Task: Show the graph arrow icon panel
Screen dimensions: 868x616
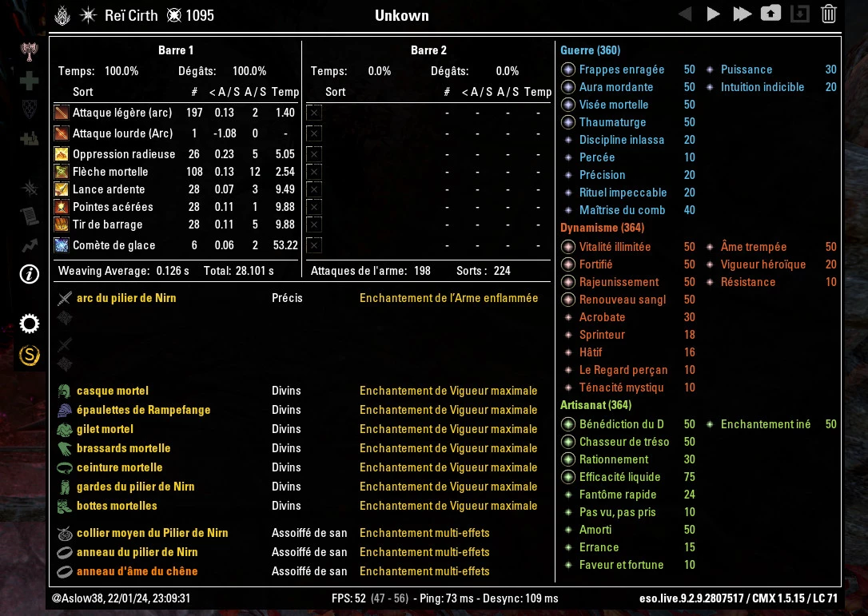Action: coord(30,245)
